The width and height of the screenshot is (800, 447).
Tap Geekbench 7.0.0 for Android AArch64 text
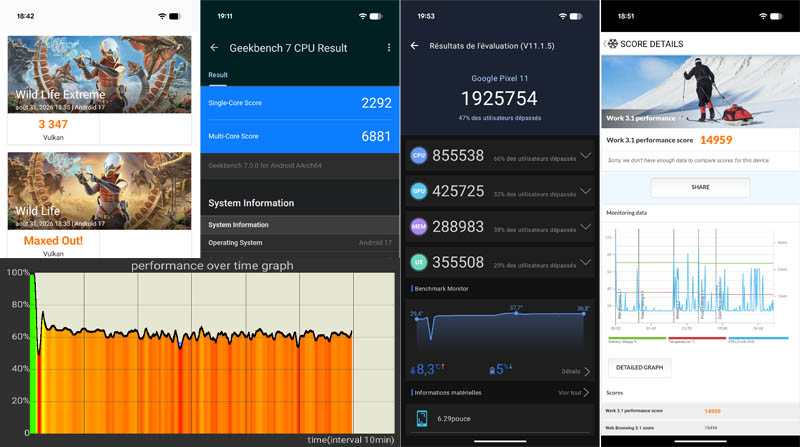(265, 165)
